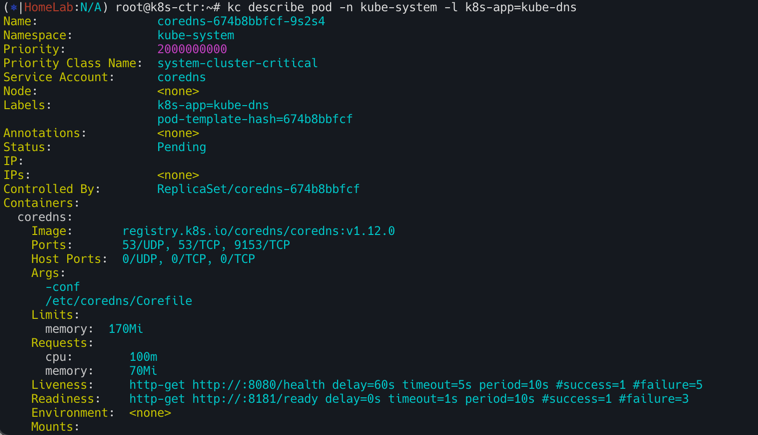Click the pod name coredns-674b8bbfcf-9s2s4
This screenshot has height=435, width=758.
point(240,21)
